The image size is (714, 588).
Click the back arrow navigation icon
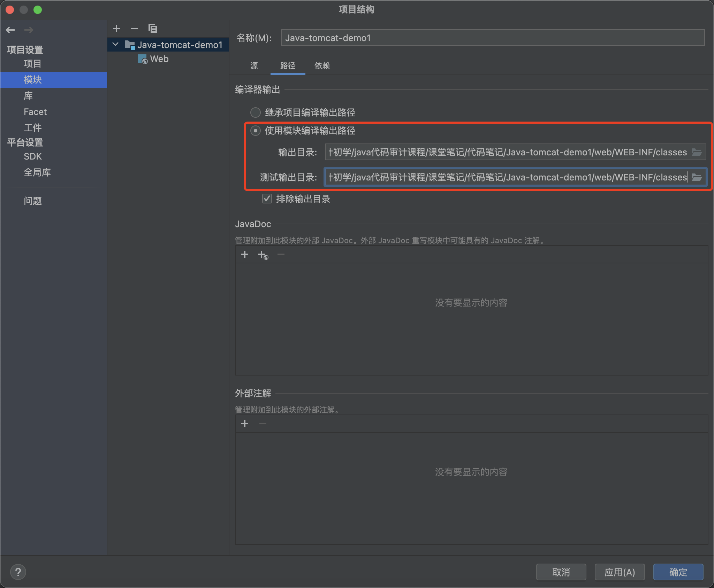(x=10, y=30)
